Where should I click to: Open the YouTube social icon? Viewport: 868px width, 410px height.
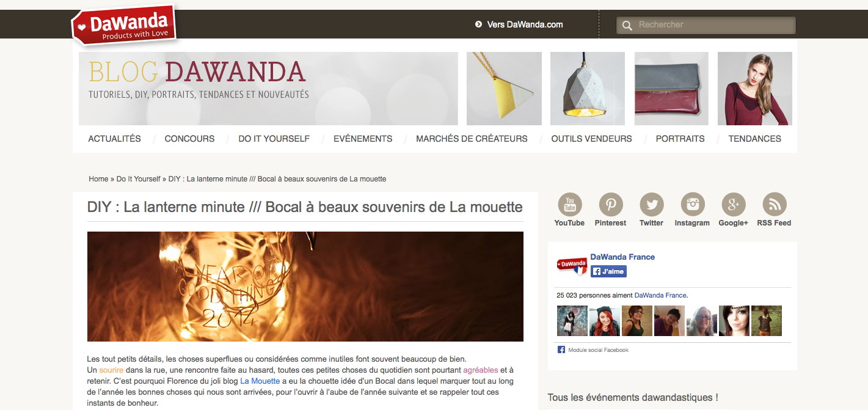coord(570,205)
